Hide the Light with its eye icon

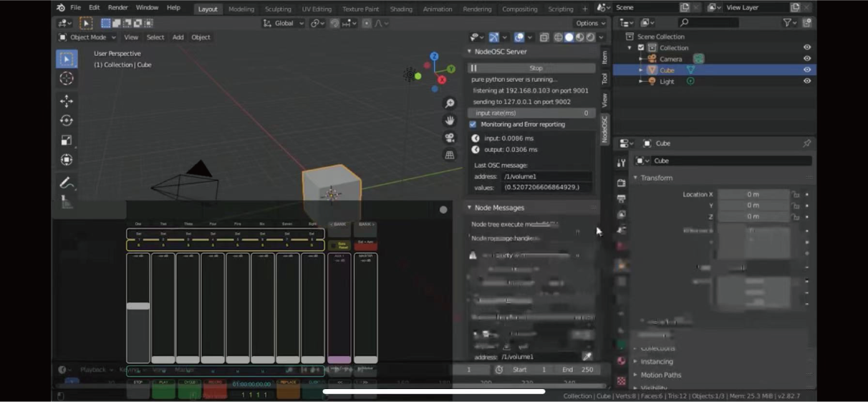[x=807, y=81]
